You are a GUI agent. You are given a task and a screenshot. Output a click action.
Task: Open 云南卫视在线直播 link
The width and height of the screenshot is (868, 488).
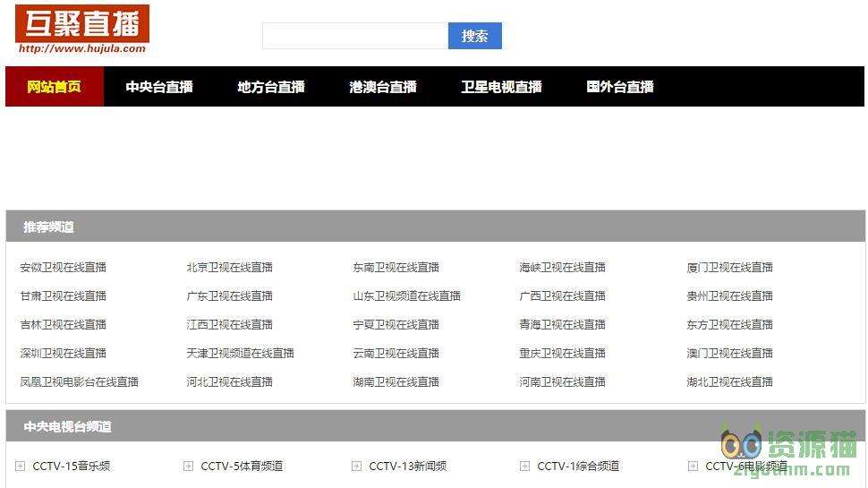(396, 354)
